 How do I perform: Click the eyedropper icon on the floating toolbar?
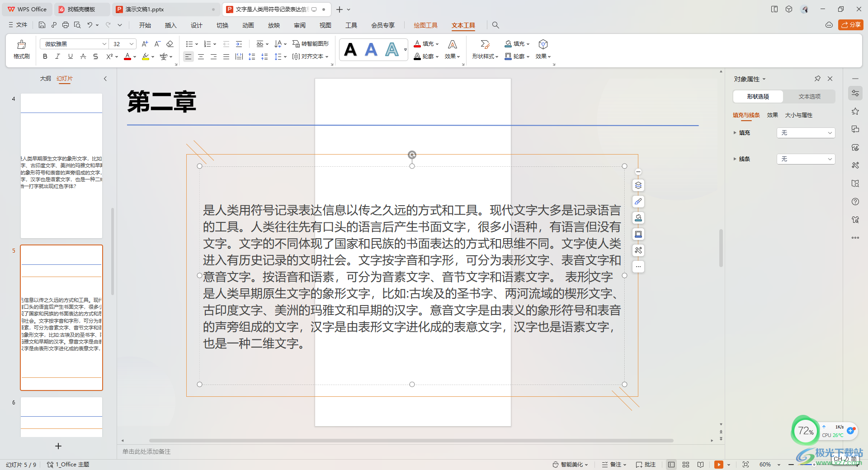coord(638,202)
